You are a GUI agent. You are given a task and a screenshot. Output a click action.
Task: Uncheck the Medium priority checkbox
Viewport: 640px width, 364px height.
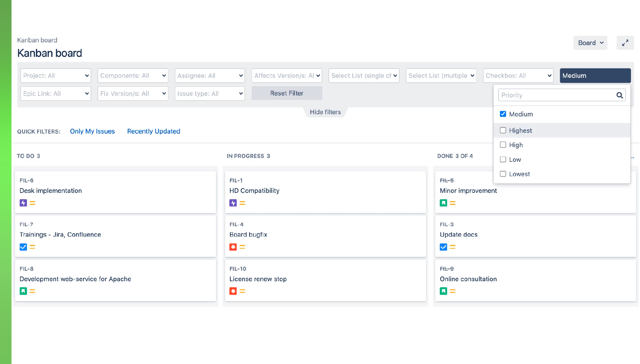pos(503,114)
